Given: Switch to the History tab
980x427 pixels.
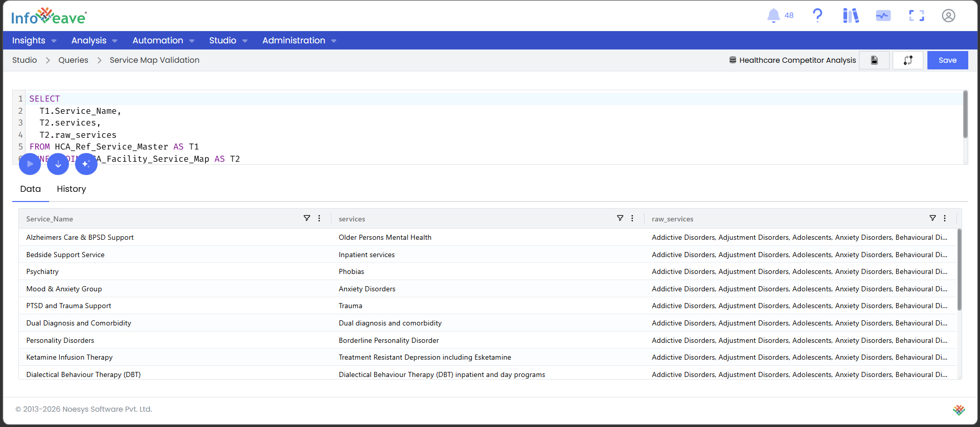Looking at the screenshot, I should 71,189.
